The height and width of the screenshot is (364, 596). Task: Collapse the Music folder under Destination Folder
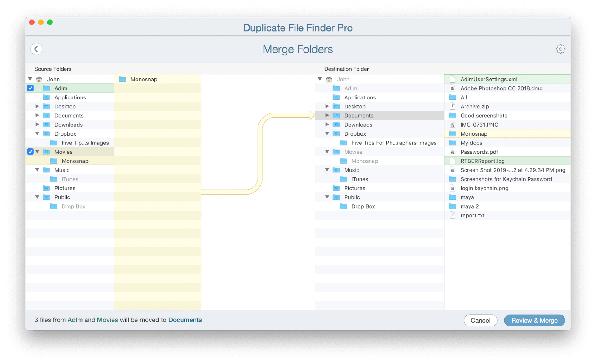(x=327, y=170)
